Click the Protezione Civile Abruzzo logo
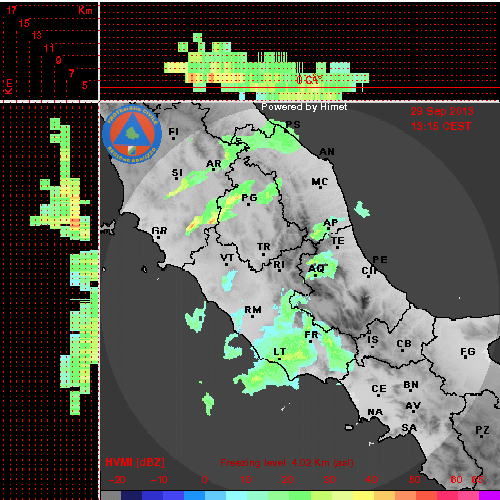500x500 pixels. click(x=132, y=134)
